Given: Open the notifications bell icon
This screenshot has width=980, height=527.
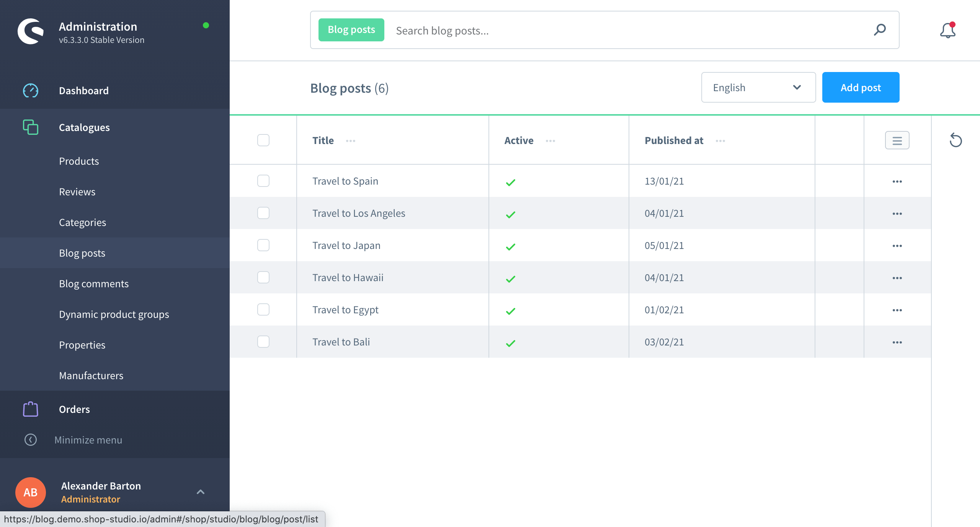Looking at the screenshot, I should pyautogui.click(x=947, y=30).
